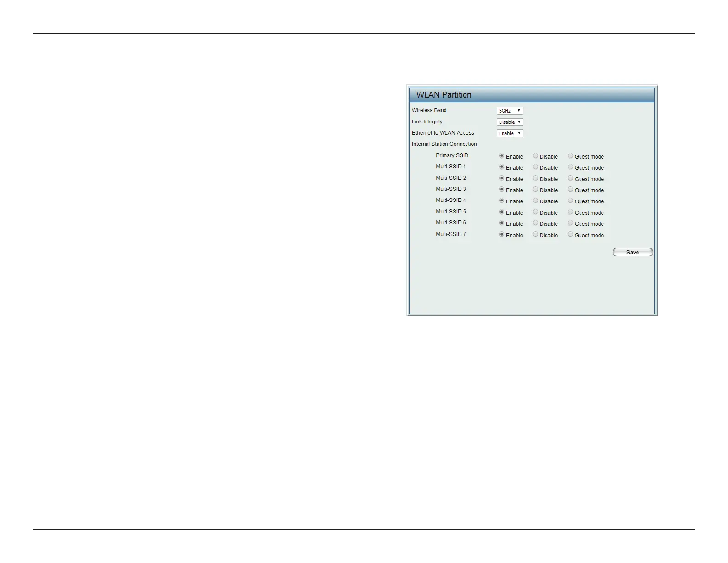The width and height of the screenshot is (728, 563).
Task: Set Multi-SSID 3 to Guest mode
Action: tap(570, 190)
